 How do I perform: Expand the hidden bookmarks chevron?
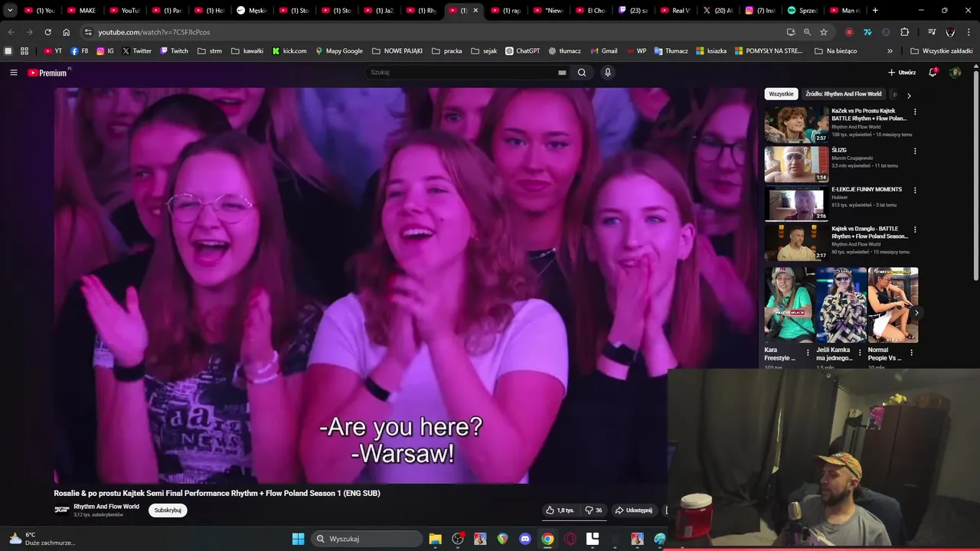click(890, 51)
